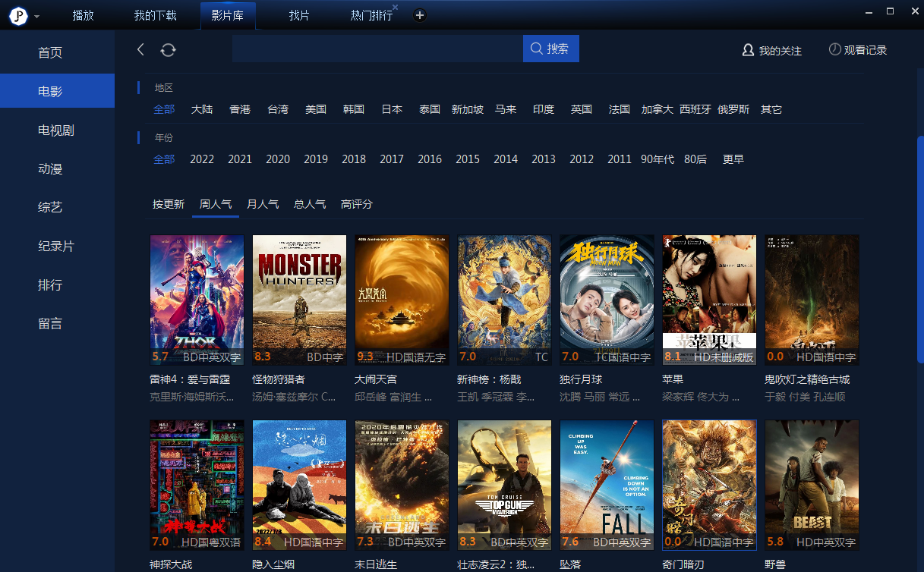Select 电影 in the sidebar
Screen dimensions: 924x572
pyautogui.click(x=57, y=91)
